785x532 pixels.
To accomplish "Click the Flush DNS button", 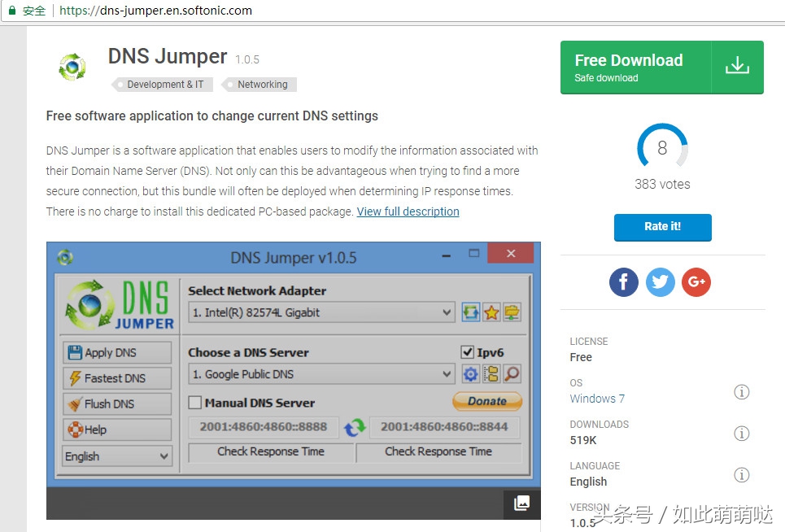I will 117,403.
